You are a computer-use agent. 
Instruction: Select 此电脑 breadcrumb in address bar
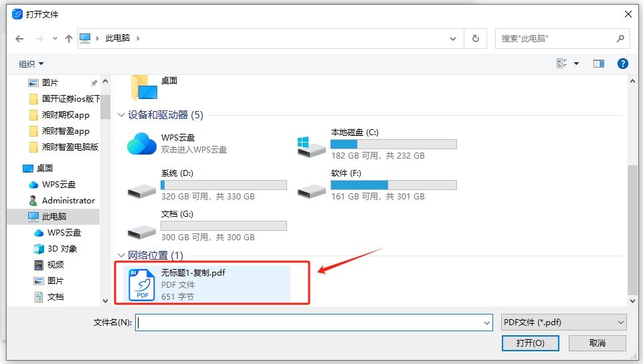tap(118, 38)
